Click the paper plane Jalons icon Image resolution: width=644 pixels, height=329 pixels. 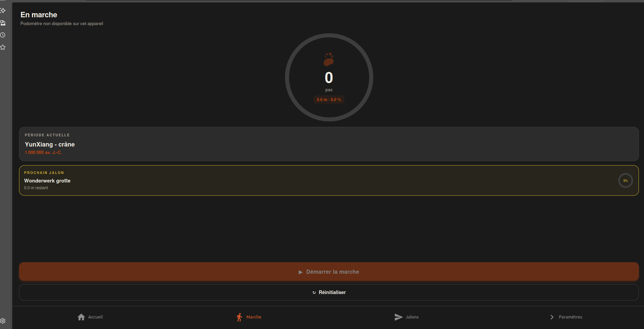click(398, 317)
